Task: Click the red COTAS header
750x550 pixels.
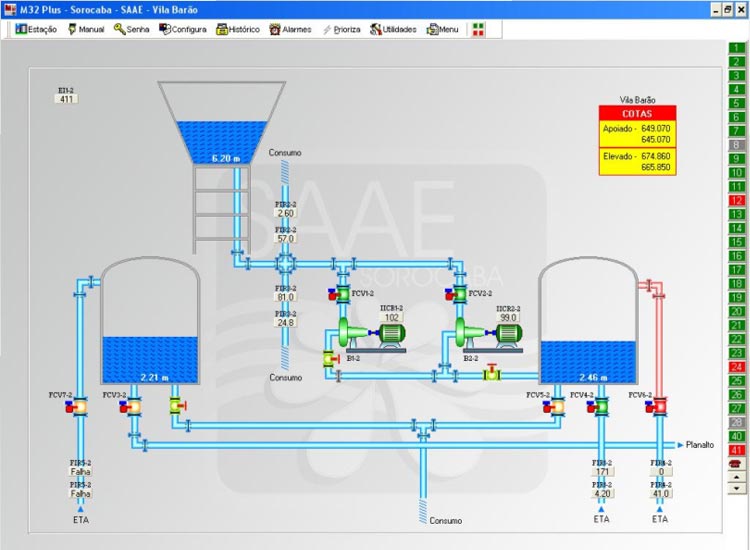Action: [x=637, y=113]
